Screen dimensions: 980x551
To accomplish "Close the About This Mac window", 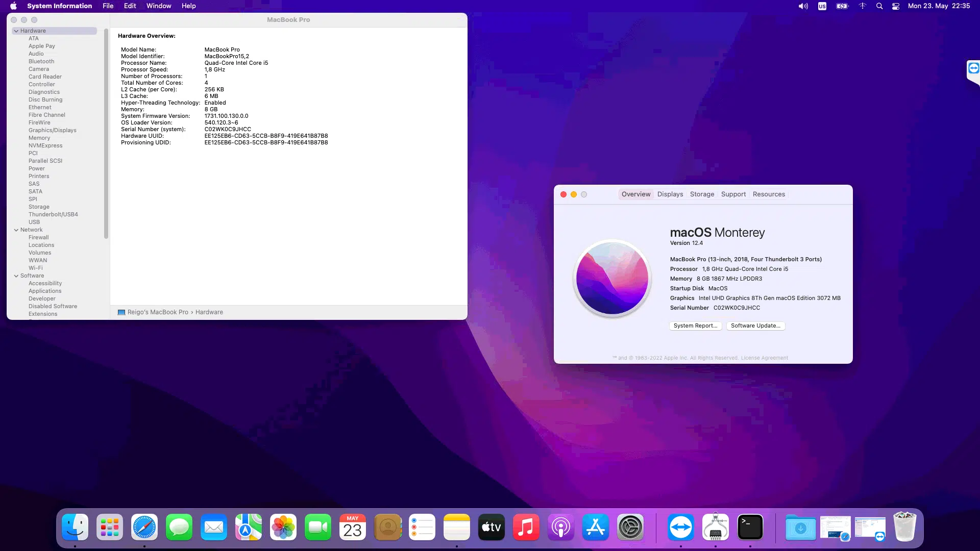I will [x=563, y=194].
